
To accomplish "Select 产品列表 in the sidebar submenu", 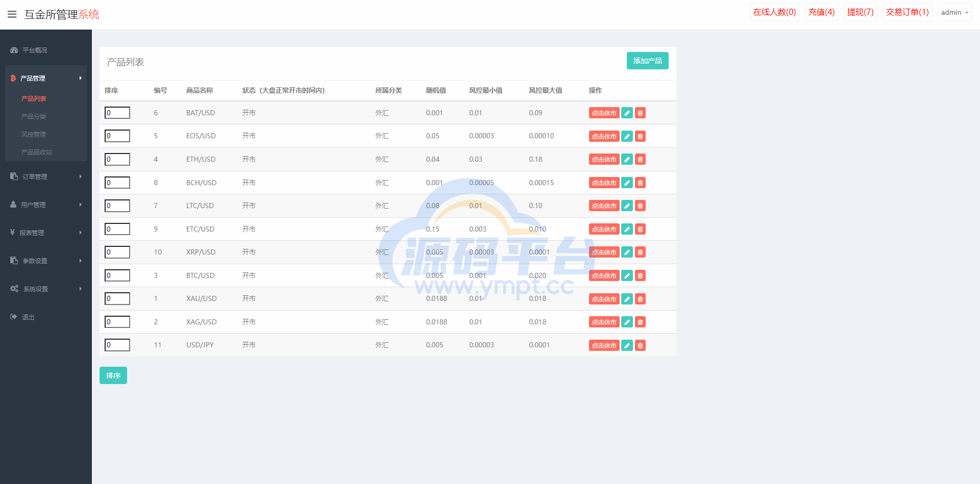I will [34, 98].
